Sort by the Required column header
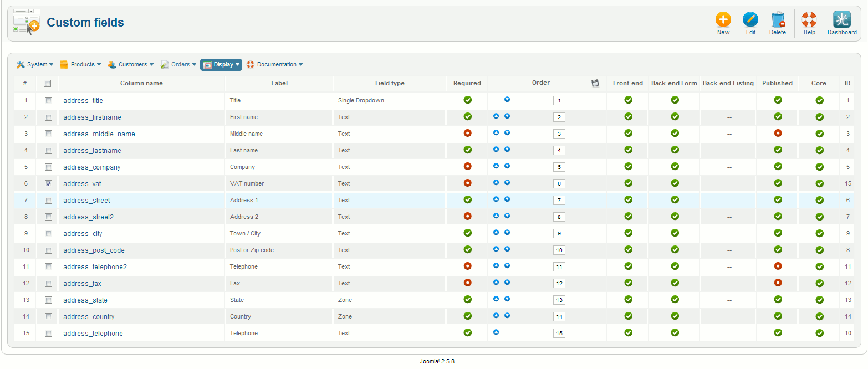Image resolution: width=868 pixels, height=369 pixels. coord(467,83)
